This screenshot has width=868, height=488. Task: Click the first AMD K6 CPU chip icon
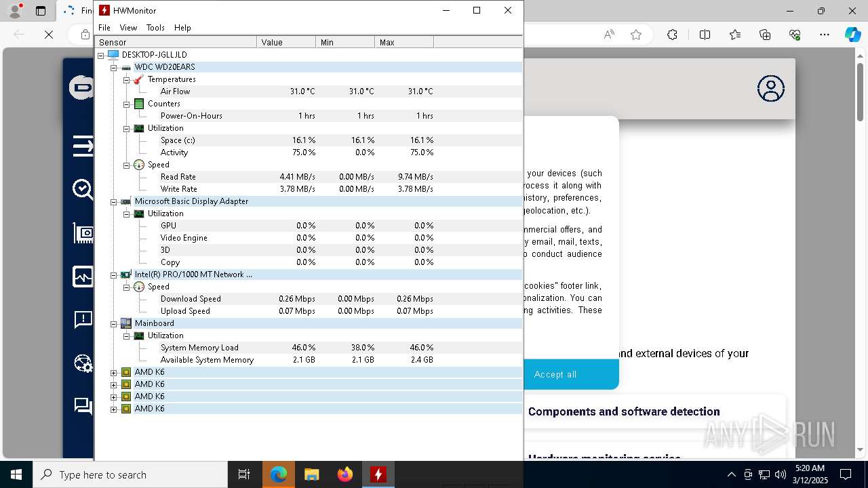[126, 372]
